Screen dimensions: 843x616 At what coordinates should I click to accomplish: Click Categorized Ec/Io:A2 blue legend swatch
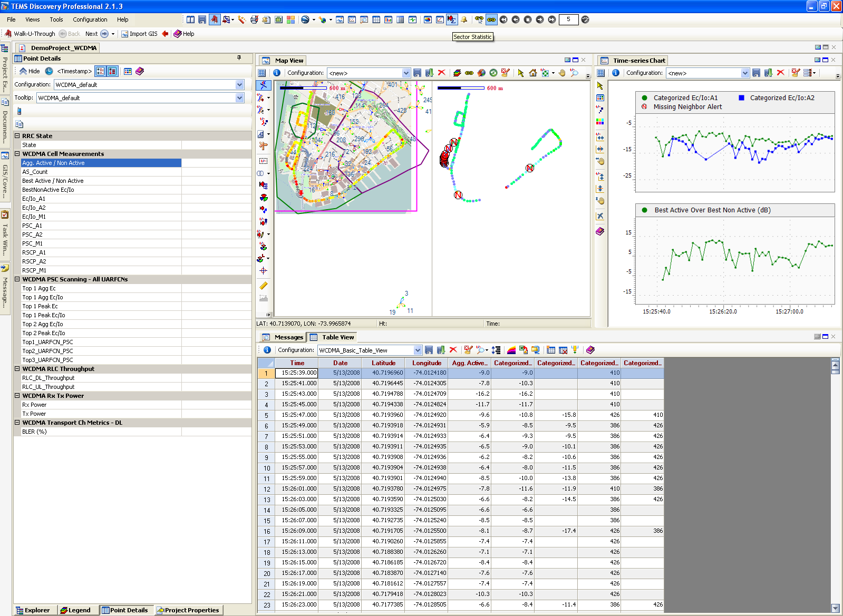[x=742, y=97]
